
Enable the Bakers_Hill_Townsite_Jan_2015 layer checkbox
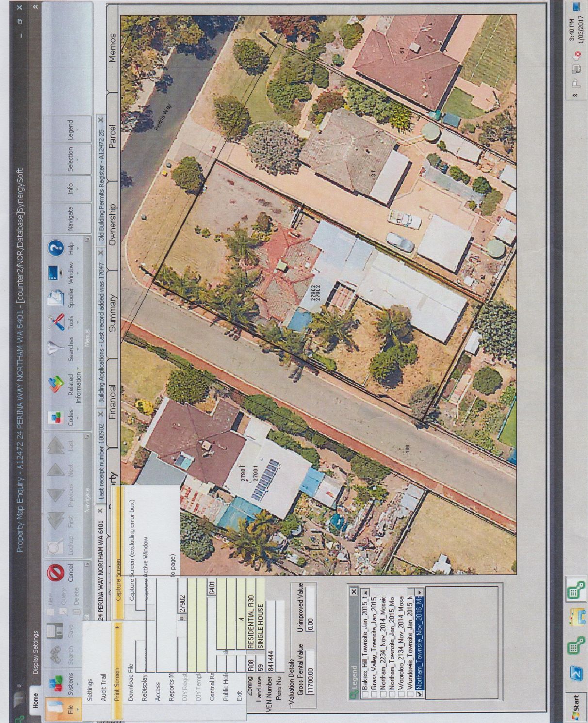[x=365, y=694]
